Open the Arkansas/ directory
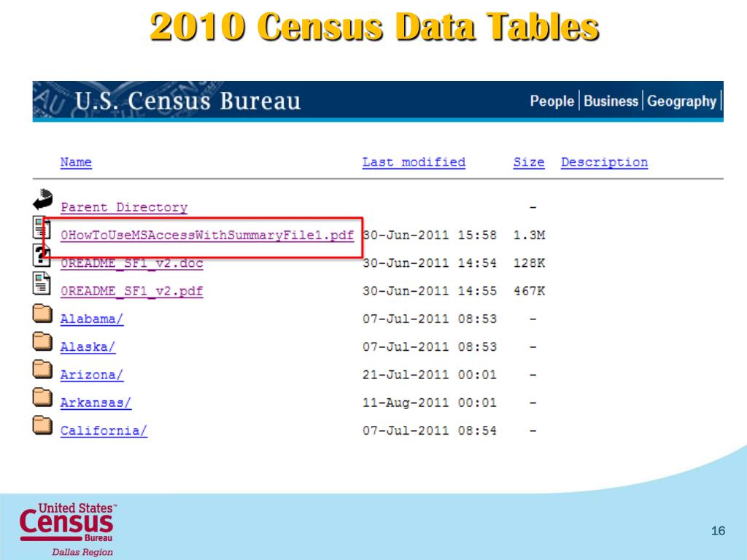Image resolution: width=747 pixels, height=560 pixels. click(96, 402)
